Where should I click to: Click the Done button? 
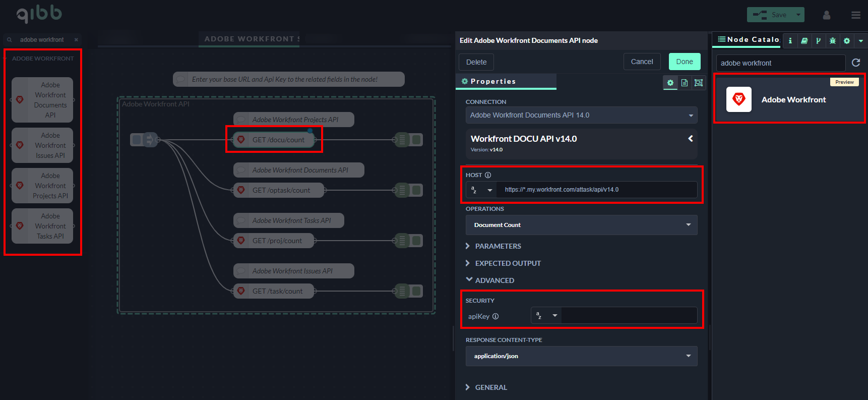tap(684, 62)
